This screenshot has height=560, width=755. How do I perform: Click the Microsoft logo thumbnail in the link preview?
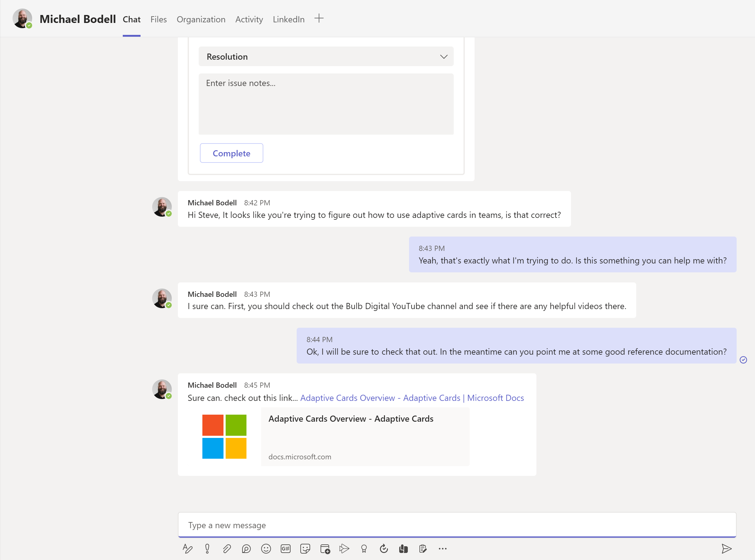pyautogui.click(x=224, y=436)
